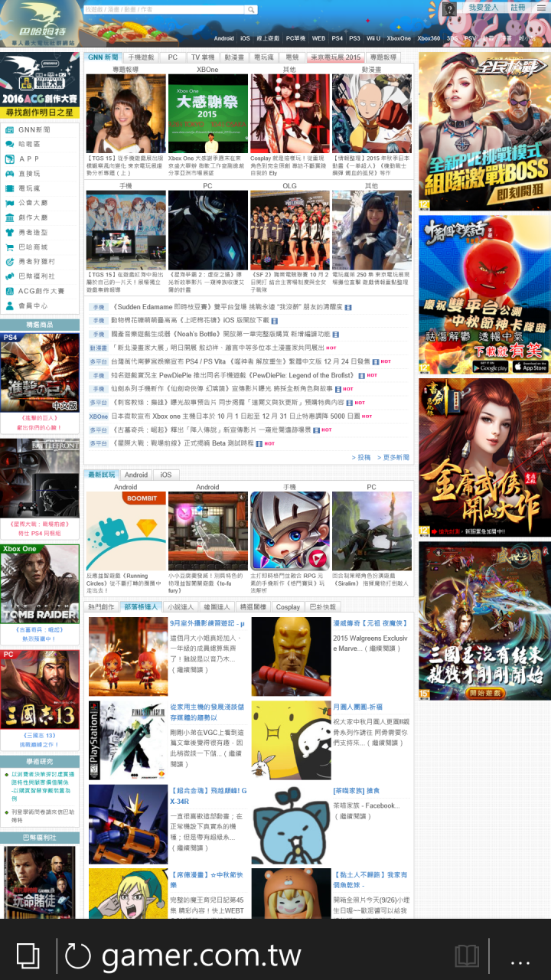Switch to the 專題報導 tab
This screenshot has height=980, width=551.
point(383,57)
